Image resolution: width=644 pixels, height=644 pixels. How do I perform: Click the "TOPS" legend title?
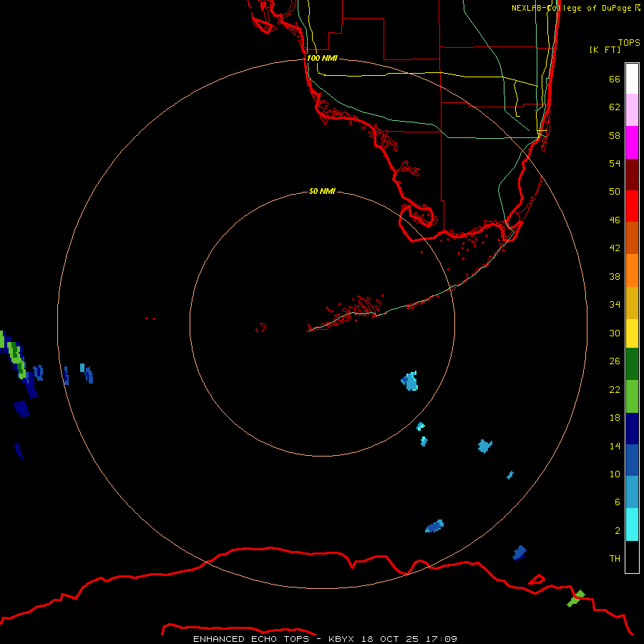tap(629, 43)
